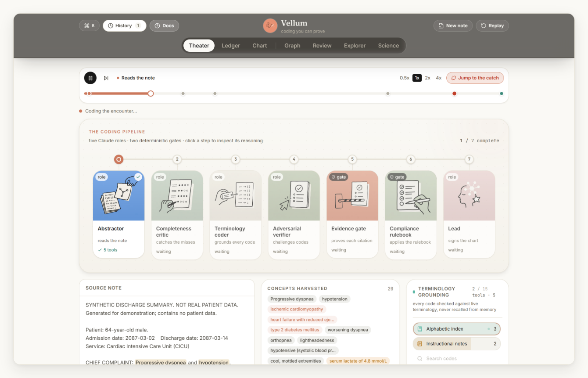Click highlighted 'Progressive dyspnea' in source note

161,363
